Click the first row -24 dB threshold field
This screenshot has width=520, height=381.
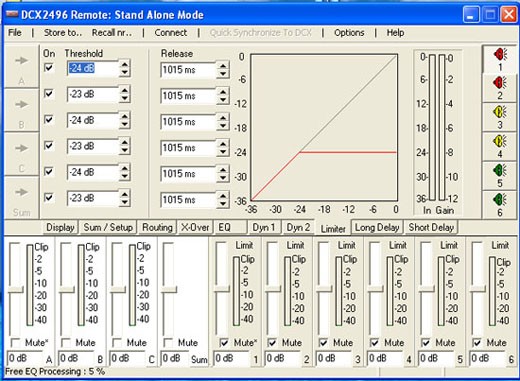click(93, 68)
